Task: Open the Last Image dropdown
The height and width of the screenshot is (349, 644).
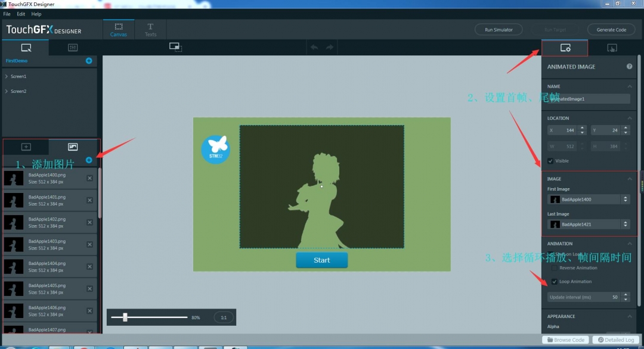Action: coord(589,225)
